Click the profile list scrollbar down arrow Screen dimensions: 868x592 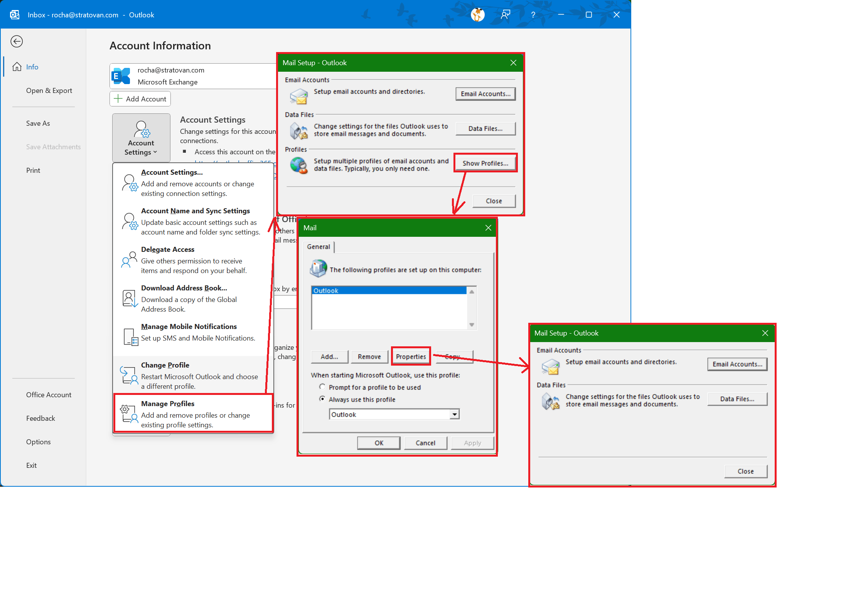(x=472, y=325)
